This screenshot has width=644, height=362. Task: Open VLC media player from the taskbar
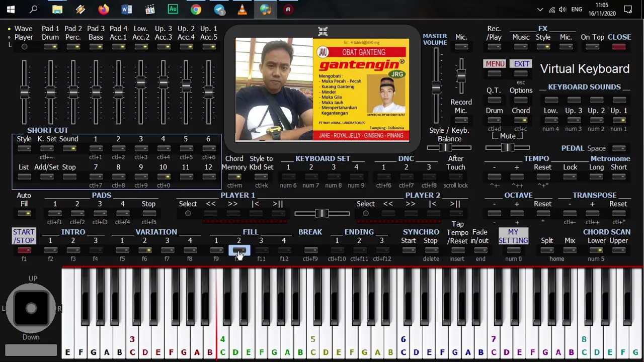tap(242, 9)
